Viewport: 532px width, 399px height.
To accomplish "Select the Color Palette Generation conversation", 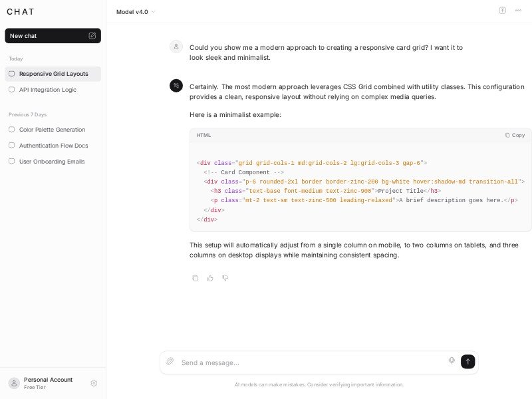I will coord(52,130).
